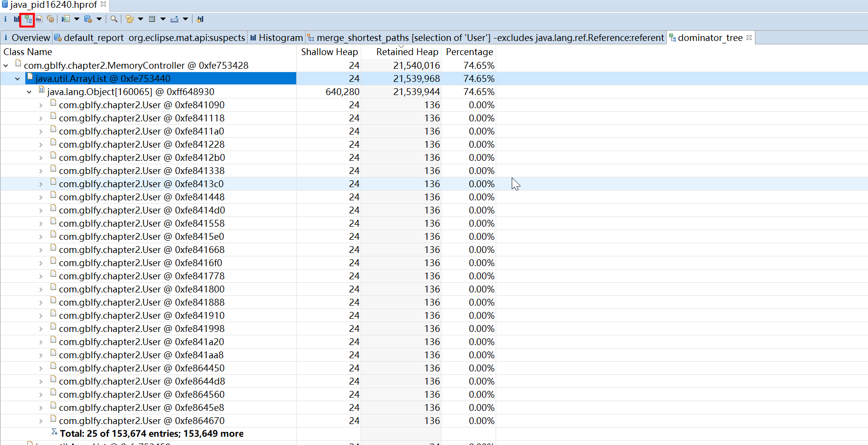Viewport: 868px width, 445px height.
Task: Expand the User @ 0xfe841668 row
Action: (x=41, y=250)
